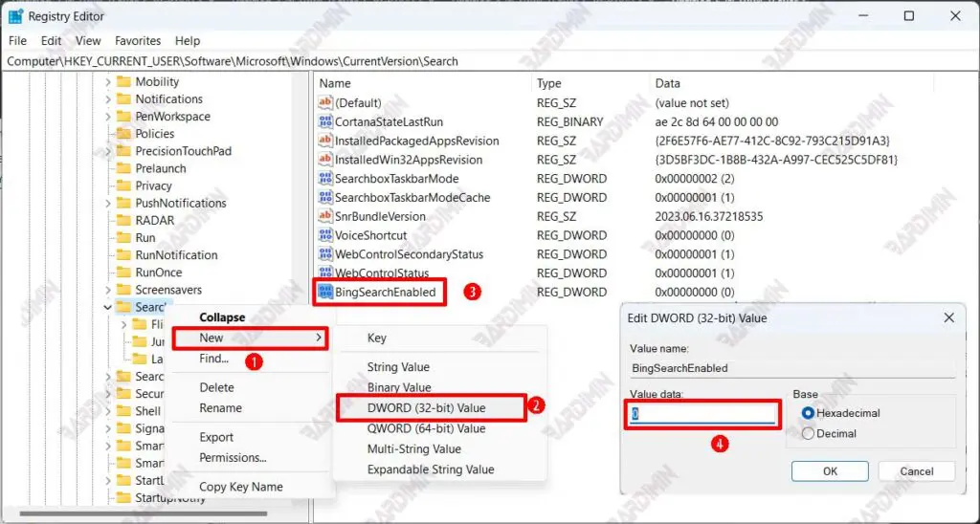Open the Help menu

click(x=188, y=40)
